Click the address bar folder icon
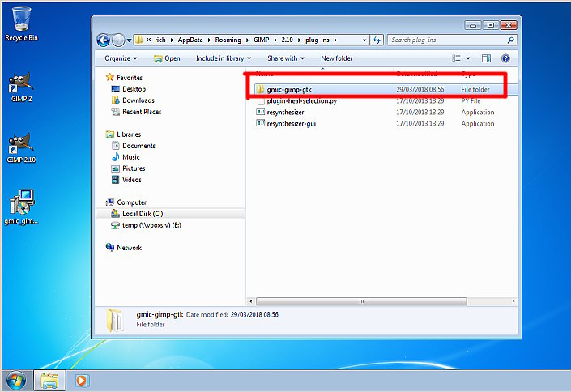This screenshot has width=571, height=392. point(138,40)
